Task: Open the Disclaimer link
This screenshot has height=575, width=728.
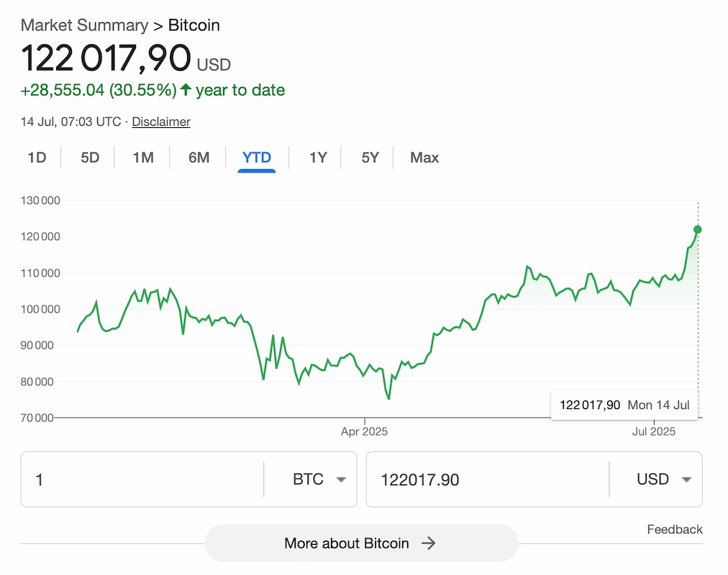Action: [161, 121]
